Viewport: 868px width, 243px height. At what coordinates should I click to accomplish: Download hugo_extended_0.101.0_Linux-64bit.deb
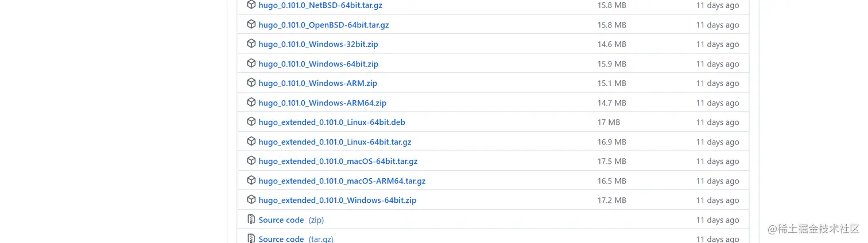[x=332, y=122]
